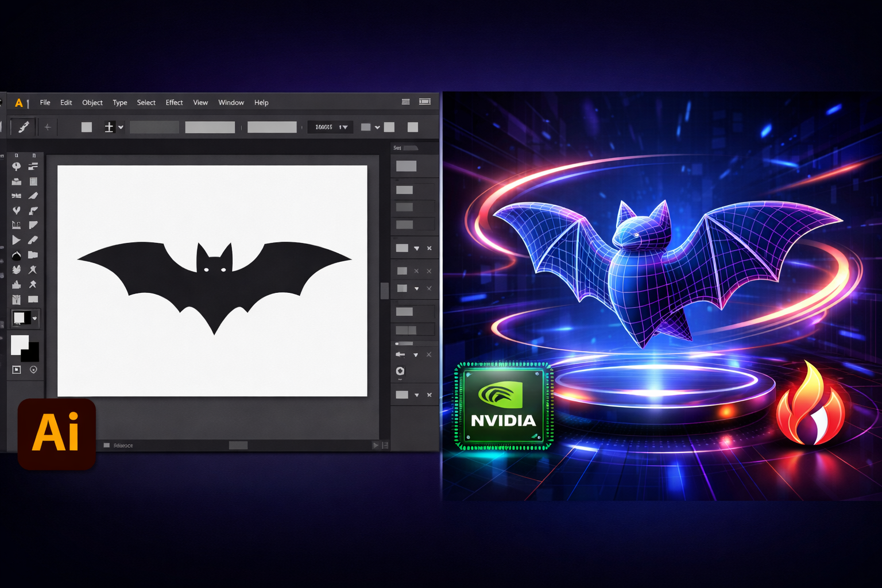Expand the dropdown arrow next to align icon
The image size is (882, 588).
tap(121, 127)
